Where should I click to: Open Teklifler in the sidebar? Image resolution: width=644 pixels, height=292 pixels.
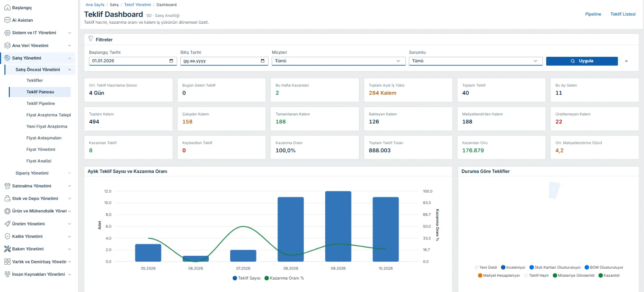[x=35, y=80]
